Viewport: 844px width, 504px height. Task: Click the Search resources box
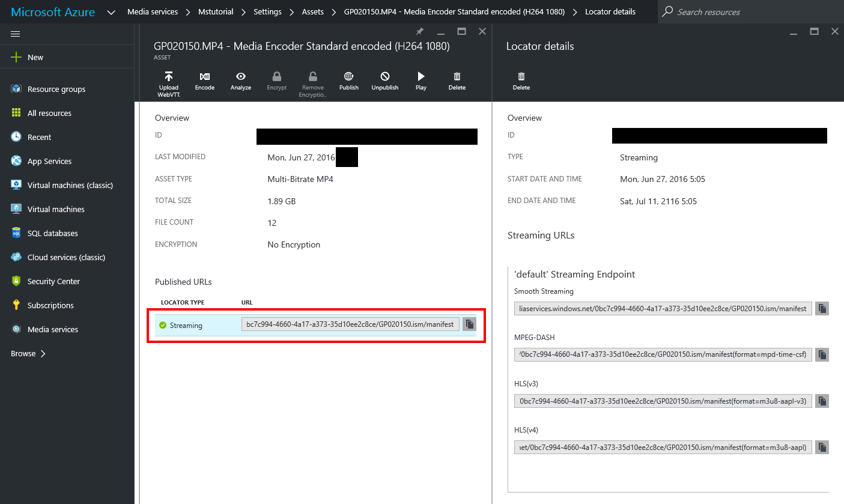[x=751, y=11]
